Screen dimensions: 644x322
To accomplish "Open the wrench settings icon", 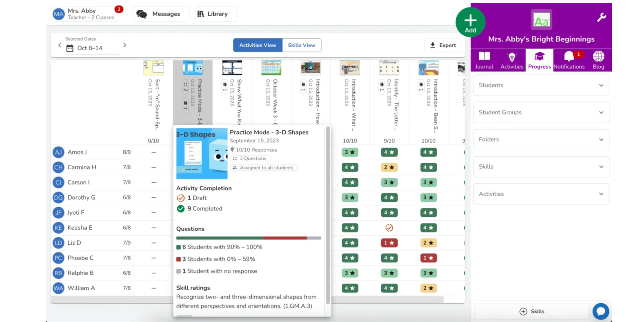I will (601, 17).
